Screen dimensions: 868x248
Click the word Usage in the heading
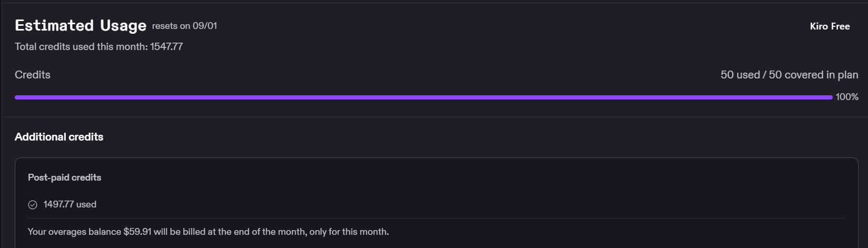(123, 25)
